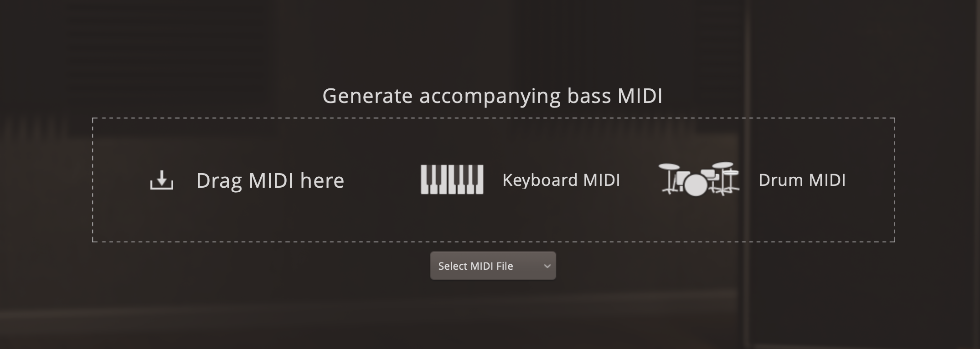980x349 pixels.
Task: Click the bass drum in the drum kit icon
Action: point(696,185)
